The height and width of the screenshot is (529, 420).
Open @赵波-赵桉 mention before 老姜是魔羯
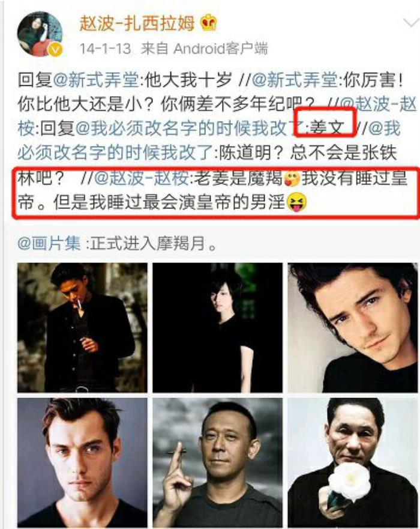click(x=141, y=178)
